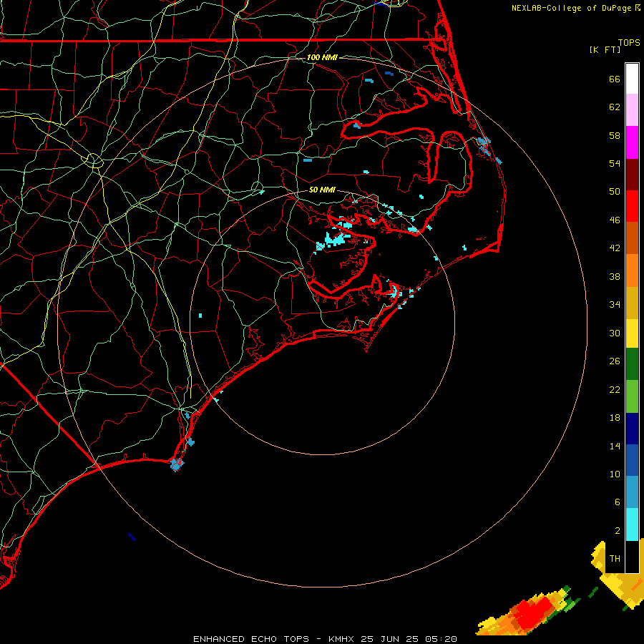
Task: Click the "18" scale value
Action: coord(615,418)
